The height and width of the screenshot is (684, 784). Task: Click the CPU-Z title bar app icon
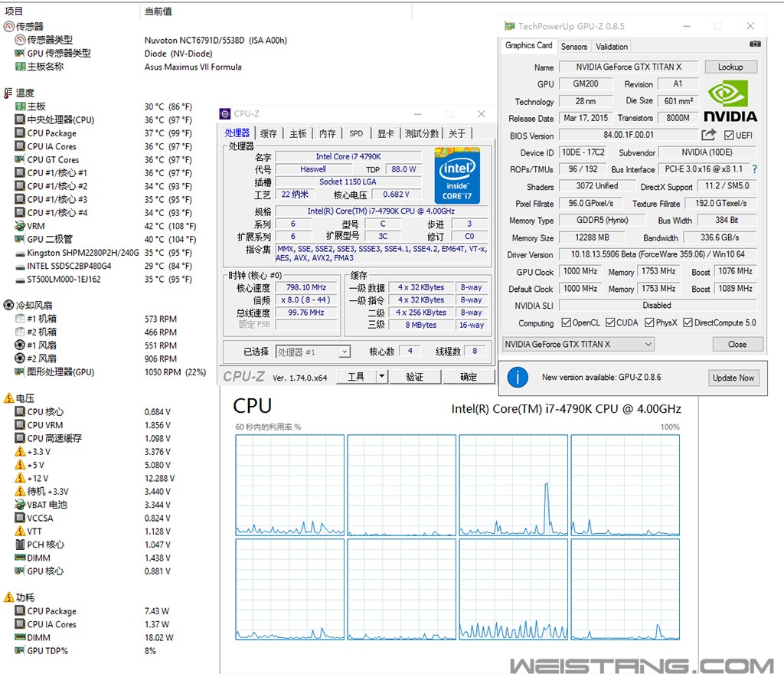(x=226, y=113)
